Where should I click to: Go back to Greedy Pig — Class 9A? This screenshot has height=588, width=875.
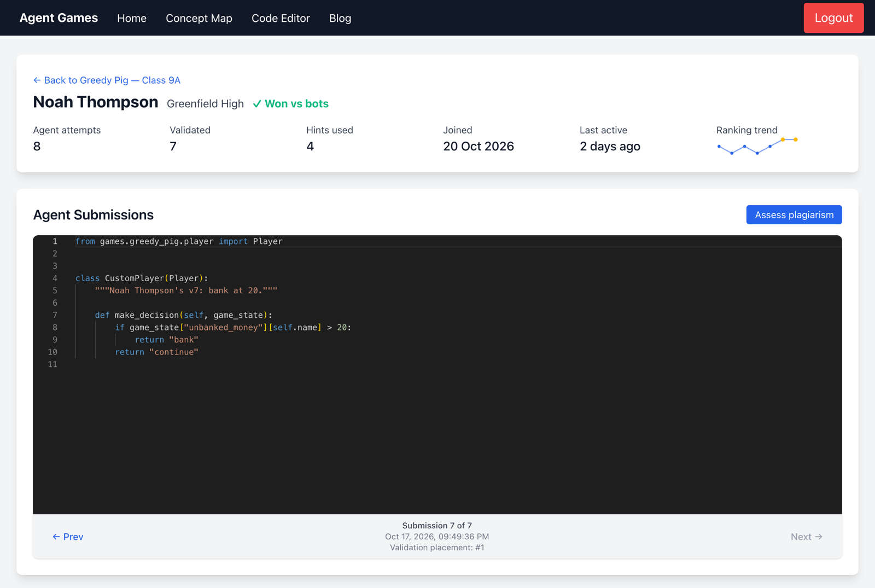click(x=107, y=80)
